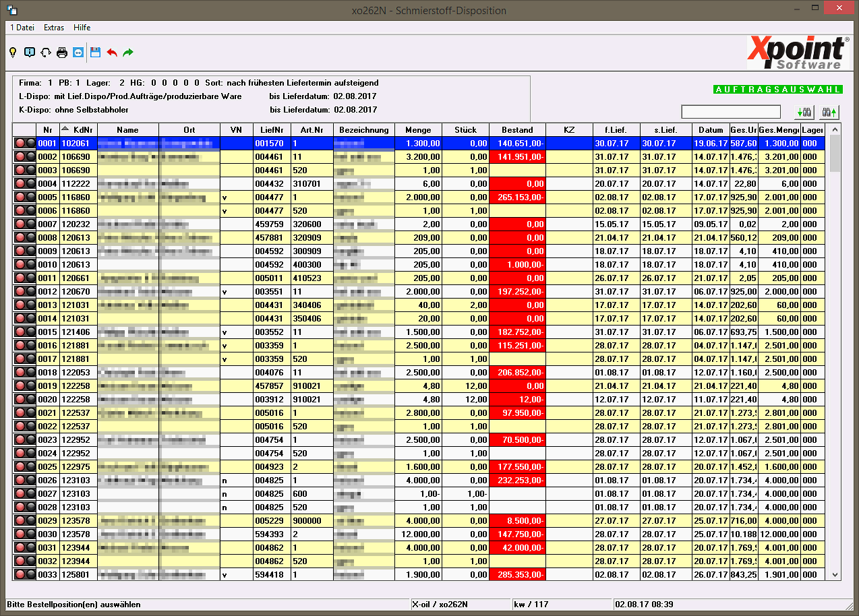Click Art.Nr cell 900000
Image resolution: width=859 pixels, height=616 pixels.
pyautogui.click(x=312, y=520)
